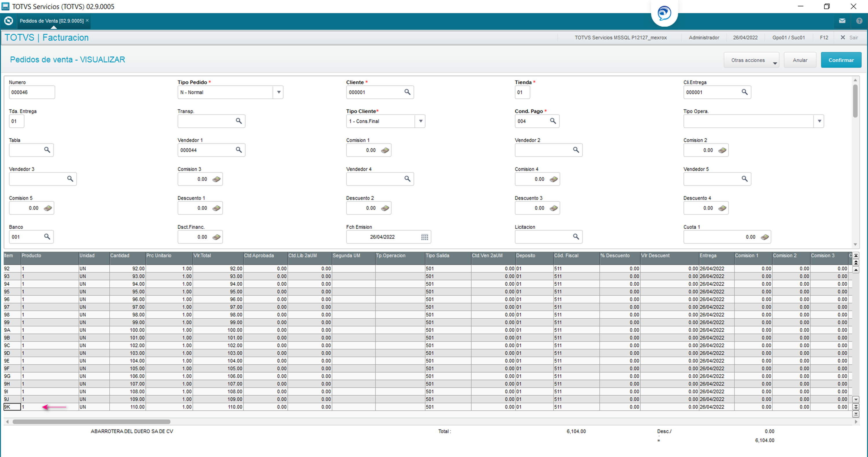Click the horizontal scrollbar of the items grid
Viewport: 868px width, 457px height.
point(91,422)
